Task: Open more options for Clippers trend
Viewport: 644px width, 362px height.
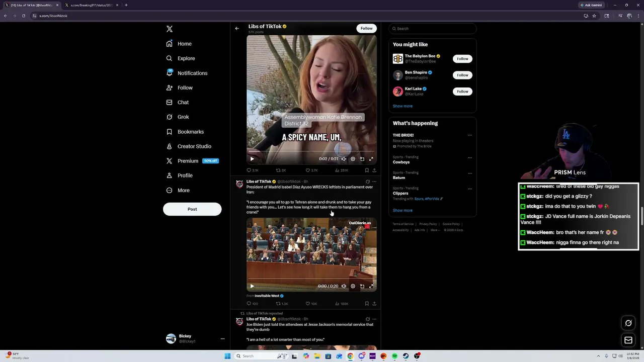Action: [x=470, y=189]
